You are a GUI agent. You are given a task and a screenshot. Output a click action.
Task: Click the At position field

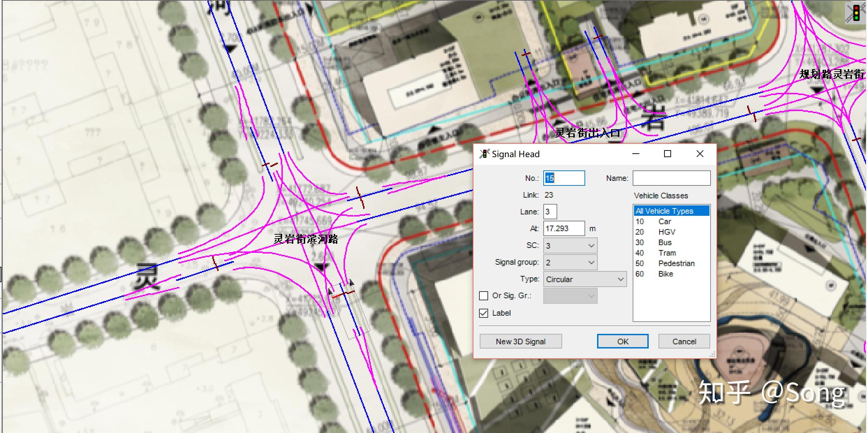[x=564, y=228]
